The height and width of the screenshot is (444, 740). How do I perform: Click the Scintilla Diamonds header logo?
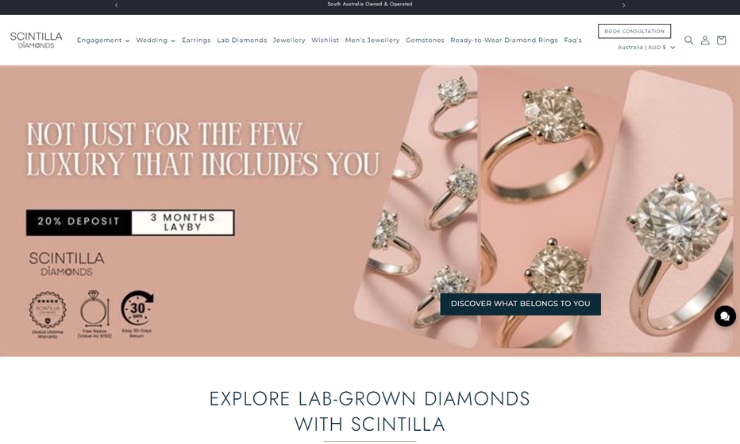pos(36,40)
